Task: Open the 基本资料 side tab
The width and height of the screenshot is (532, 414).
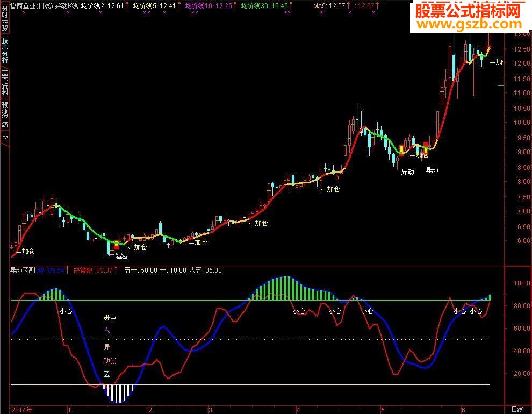Action: [5, 82]
